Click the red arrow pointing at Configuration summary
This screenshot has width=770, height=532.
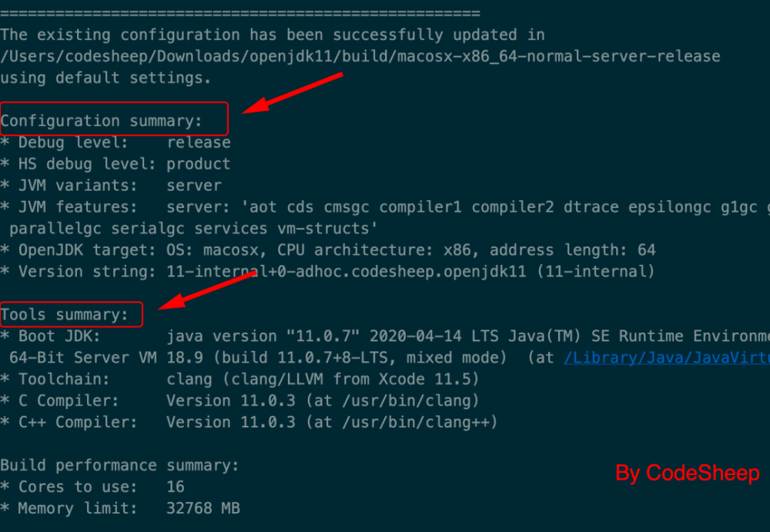tap(293, 94)
